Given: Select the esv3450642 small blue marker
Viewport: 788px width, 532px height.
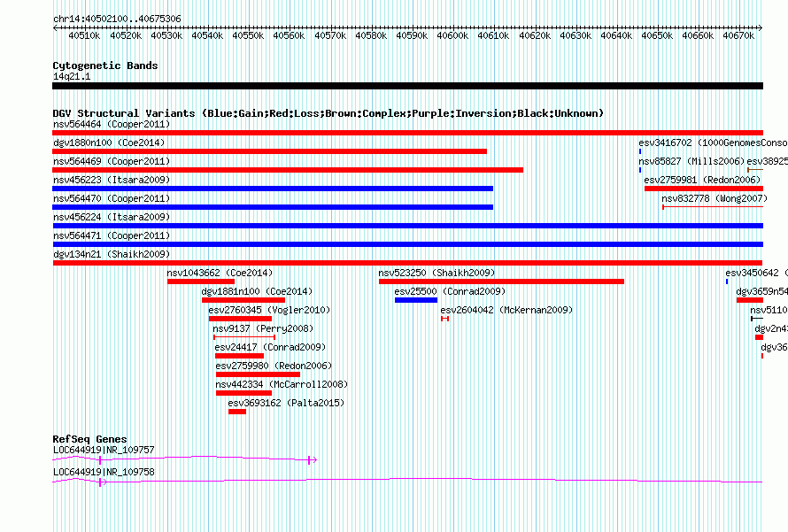Looking at the screenshot, I should coord(727,281).
